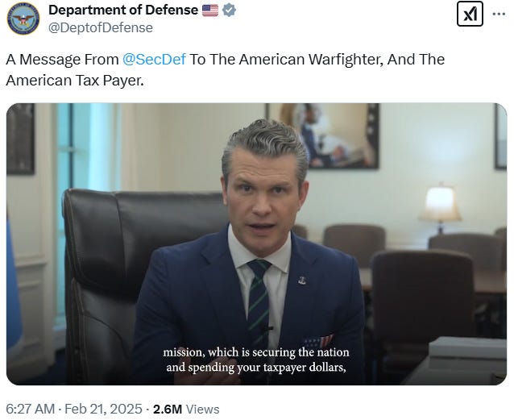This screenshot has width=514, height=420.
Task: Click the @DeptofDefense handle
Action: point(101,27)
